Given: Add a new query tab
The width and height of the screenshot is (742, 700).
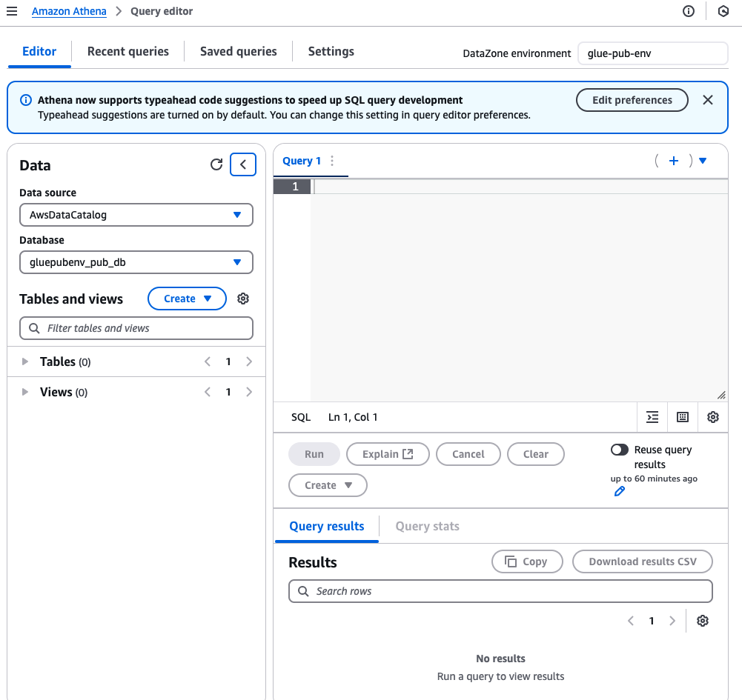Looking at the screenshot, I should [x=674, y=161].
